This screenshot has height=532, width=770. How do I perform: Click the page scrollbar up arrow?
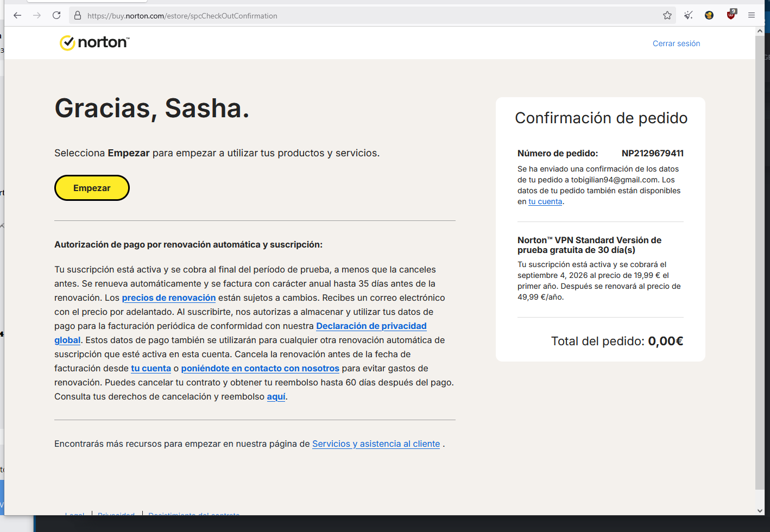(x=760, y=31)
